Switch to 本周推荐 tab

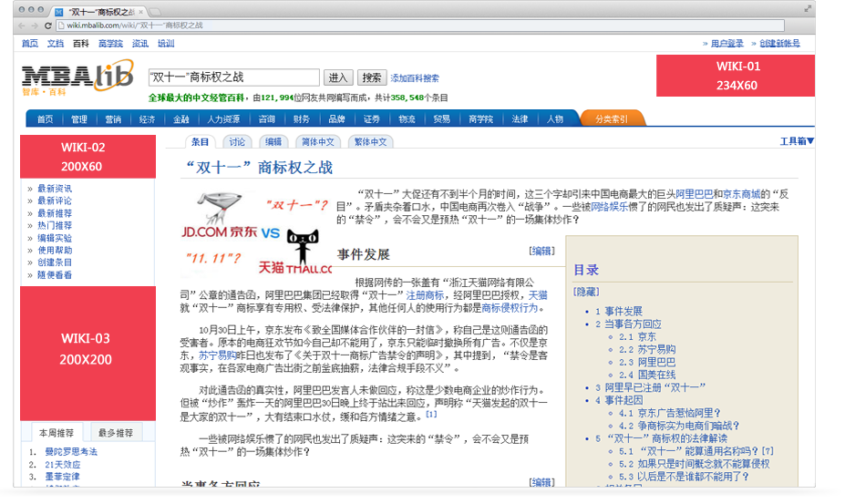coord(57,432)
